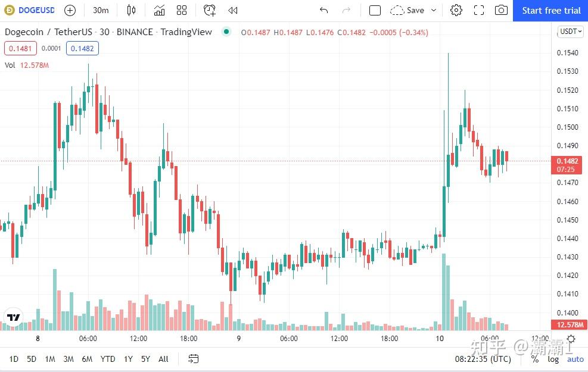The height and width of the screenshot is (372, 588).
Task: Click the 0.1500 price axis label
Action: pyautogui.click(x=567, y=127)
